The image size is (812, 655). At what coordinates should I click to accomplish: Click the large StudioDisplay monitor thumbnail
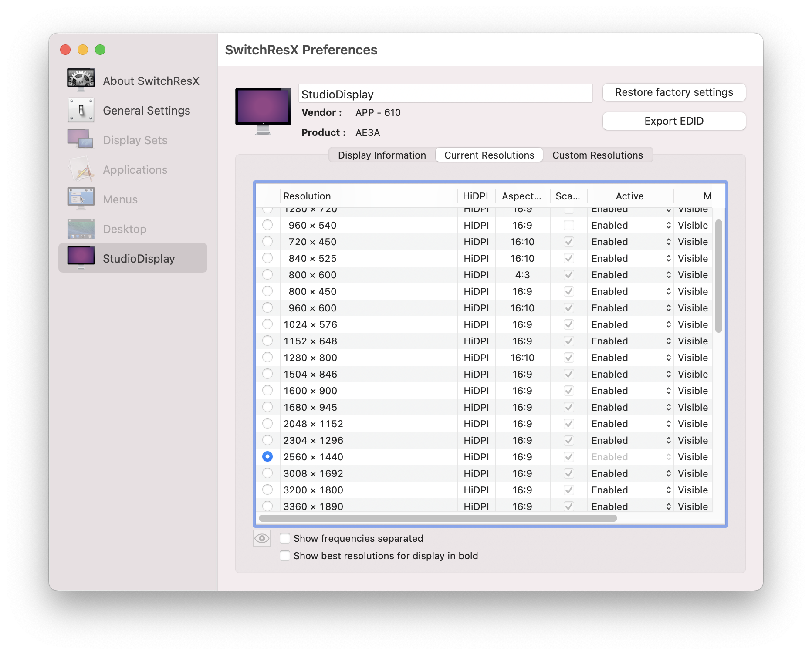[x=263, y=111]
